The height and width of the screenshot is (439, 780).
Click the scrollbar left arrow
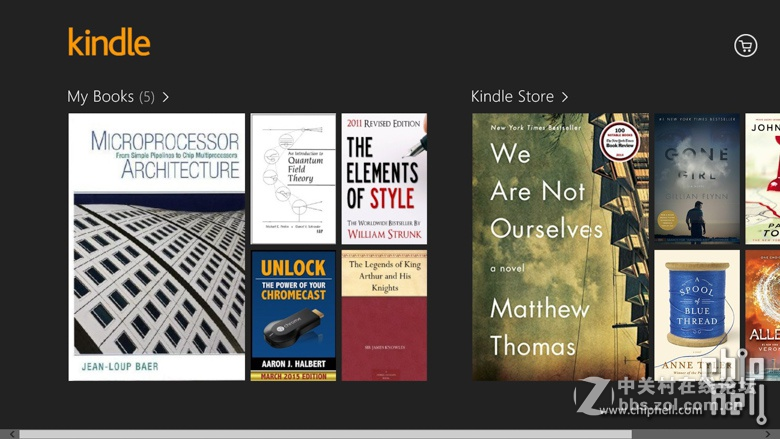coord(12,435)
